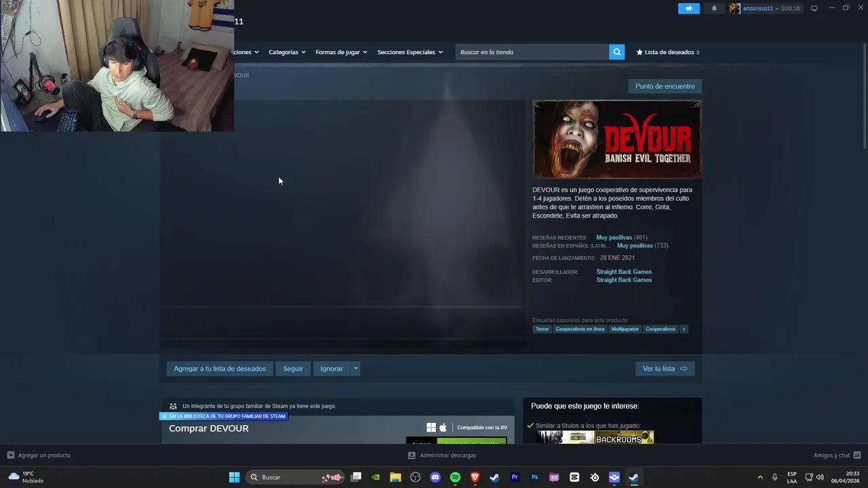Show hidden tray icons chevron
The height and width of the screenshot is (488, 868).
(x=760, y=477)
